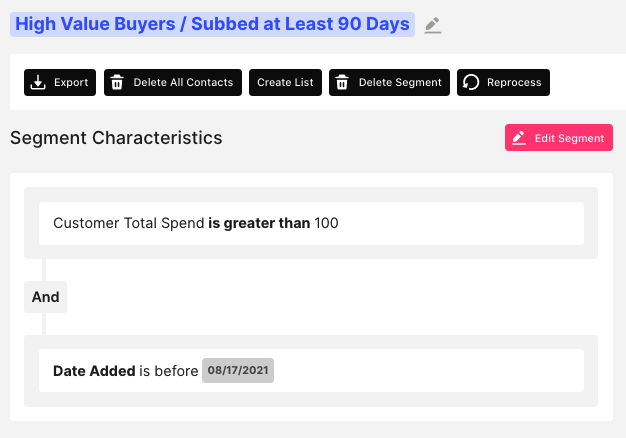Click the trash icon in Delete Segment

pos(342,82)
